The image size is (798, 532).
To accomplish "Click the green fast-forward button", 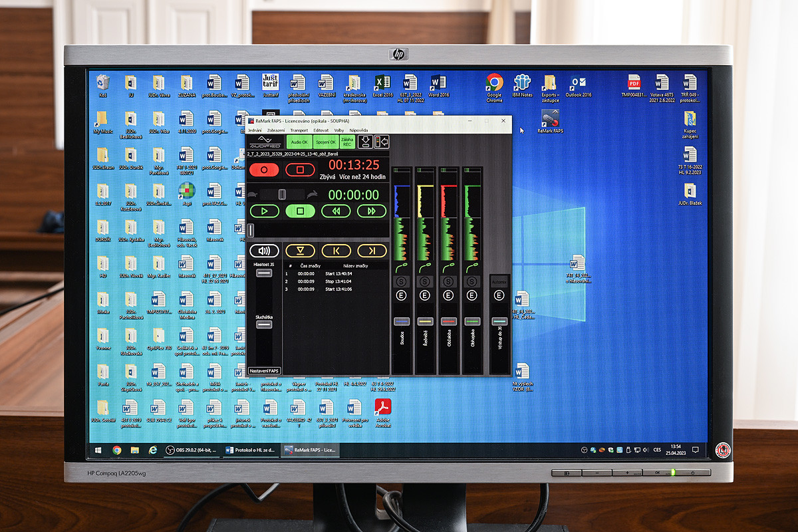I will [x=371, y=211].
